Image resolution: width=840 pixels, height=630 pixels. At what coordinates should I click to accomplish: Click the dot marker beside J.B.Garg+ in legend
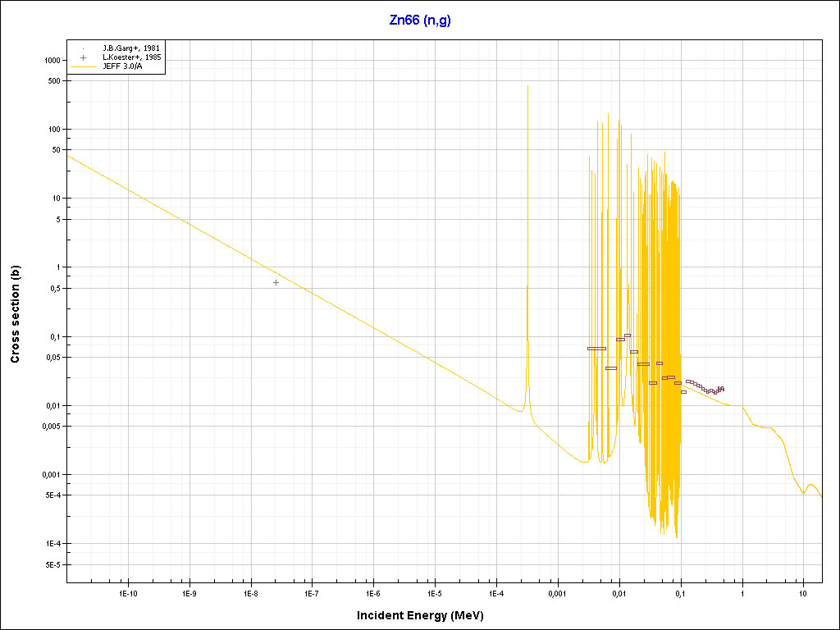point(83,48)
